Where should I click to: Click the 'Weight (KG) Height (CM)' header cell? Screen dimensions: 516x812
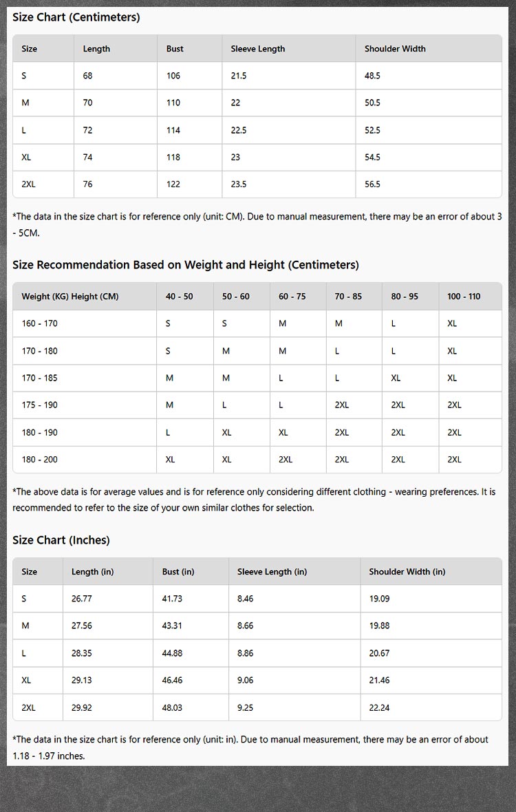coord(70,297)
